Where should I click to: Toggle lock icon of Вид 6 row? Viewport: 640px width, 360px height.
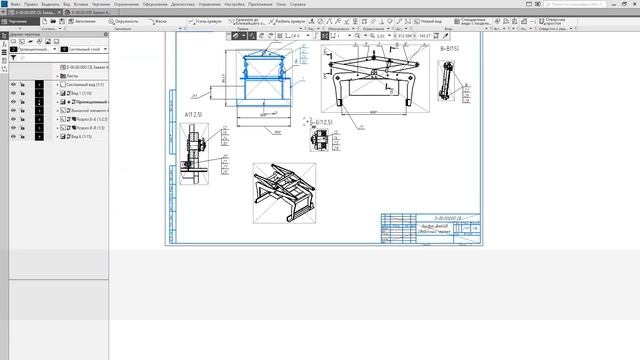(22, 136)
